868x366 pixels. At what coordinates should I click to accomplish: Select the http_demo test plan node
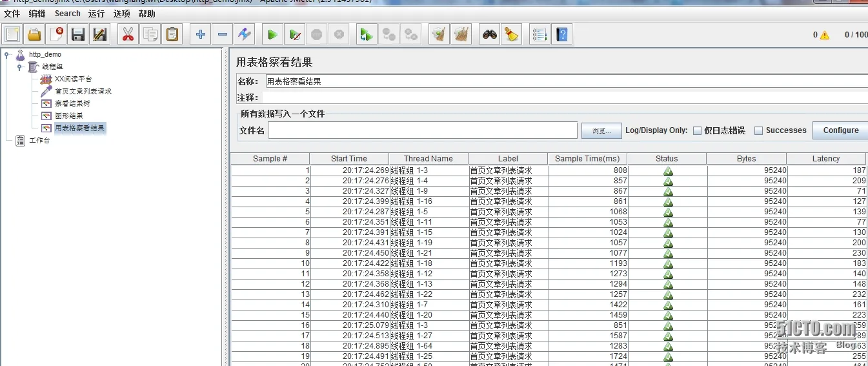[45, 55]
